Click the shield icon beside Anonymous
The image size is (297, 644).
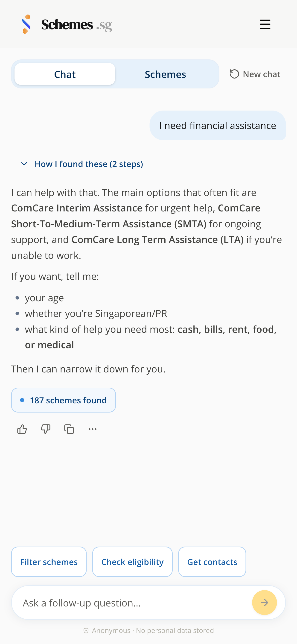click(86, 630)
